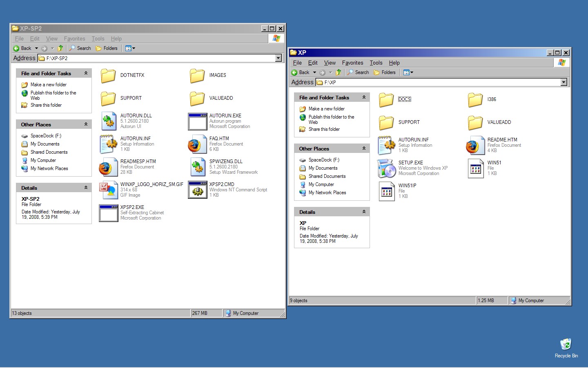This screenshot has width=588, height=368.
Task: Open View menu in XP window
Action: tap(330, 63)
